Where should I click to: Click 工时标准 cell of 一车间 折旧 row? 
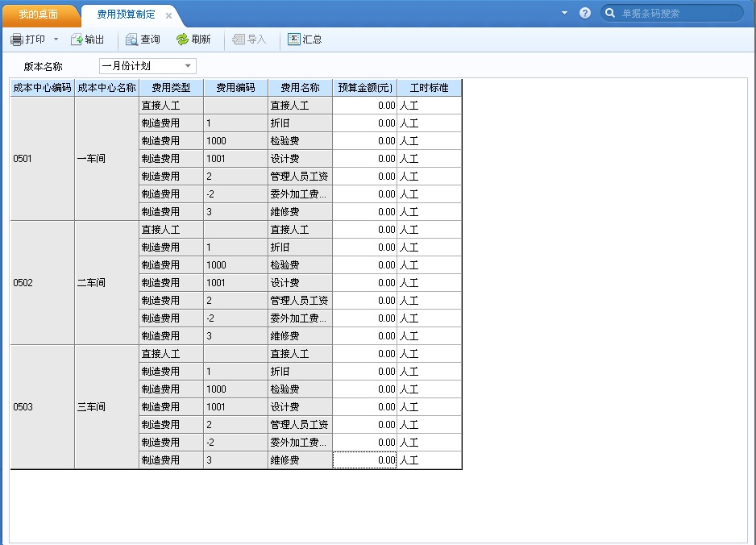[430, 123]
